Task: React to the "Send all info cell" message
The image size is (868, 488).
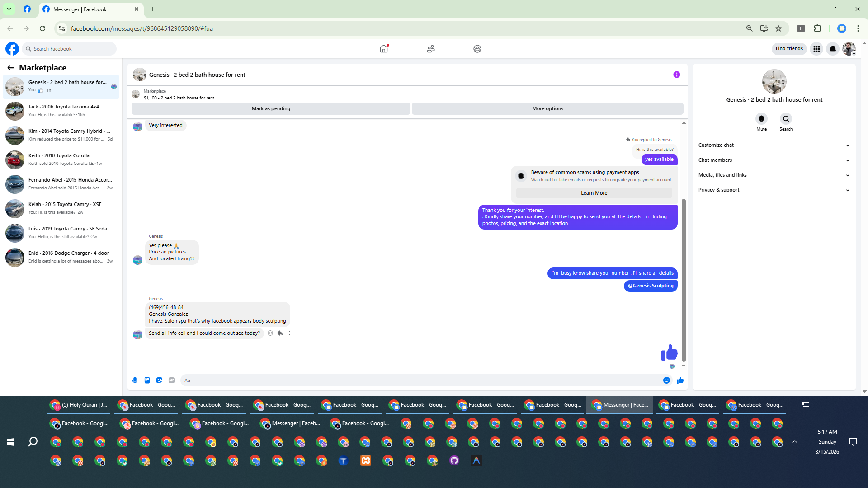Action: [270, 333]
